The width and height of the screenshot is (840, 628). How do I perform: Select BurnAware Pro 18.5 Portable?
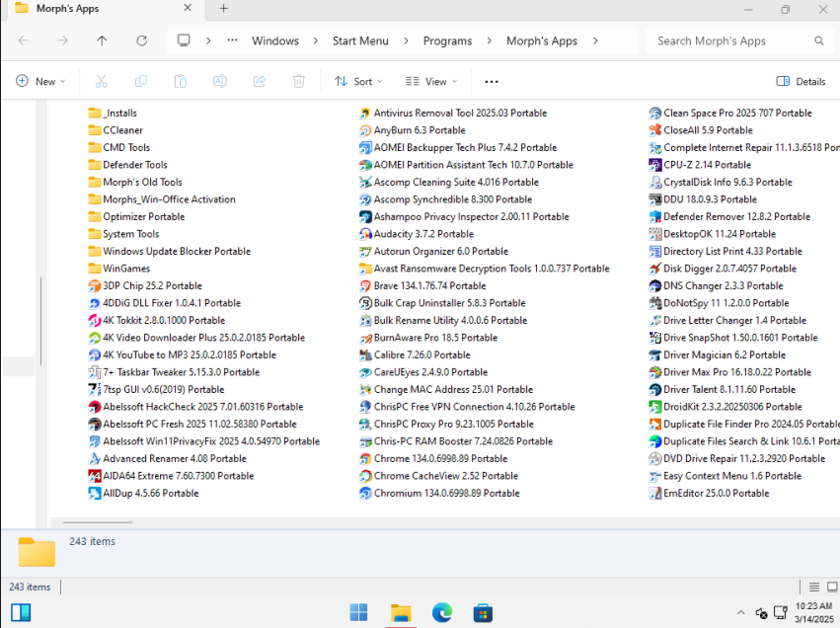click(428, 338)
